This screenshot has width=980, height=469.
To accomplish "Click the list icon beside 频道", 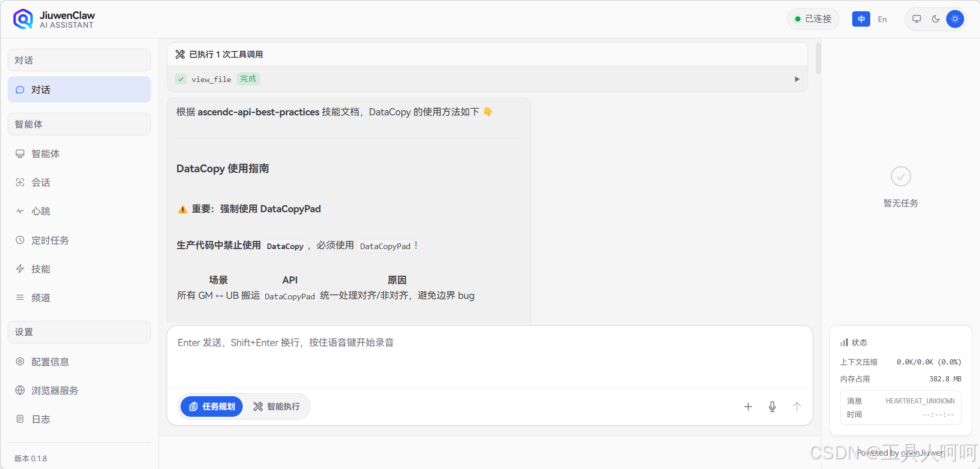I will (x=20, y=297).
